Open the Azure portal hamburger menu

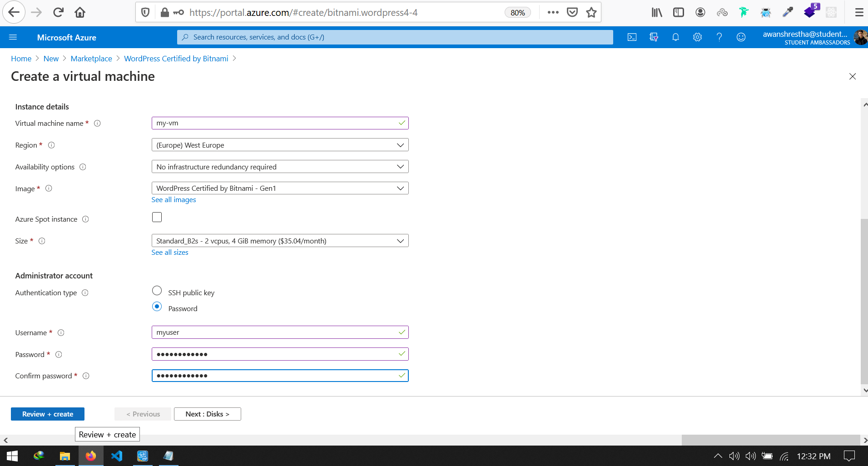point(13,37)
